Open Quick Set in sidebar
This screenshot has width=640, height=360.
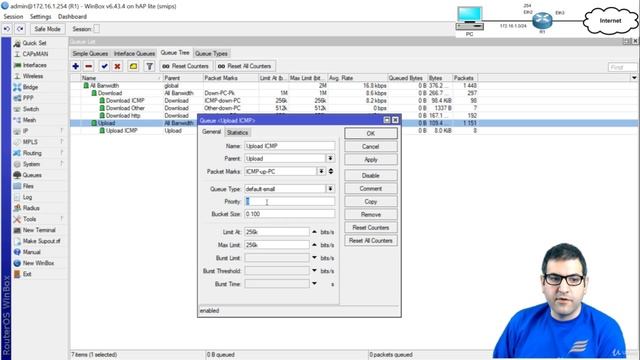point(34,43)
